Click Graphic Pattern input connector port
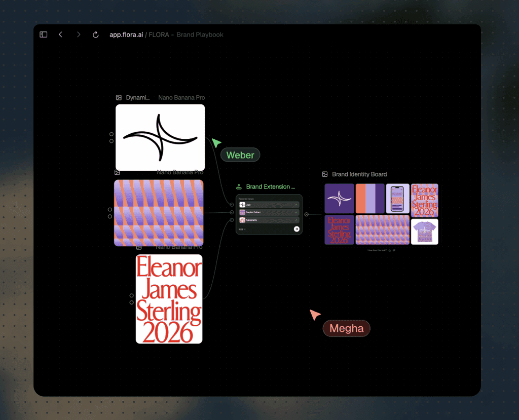Image resolution: width=519 pixels, height=420 pixels. click(232, 212)
